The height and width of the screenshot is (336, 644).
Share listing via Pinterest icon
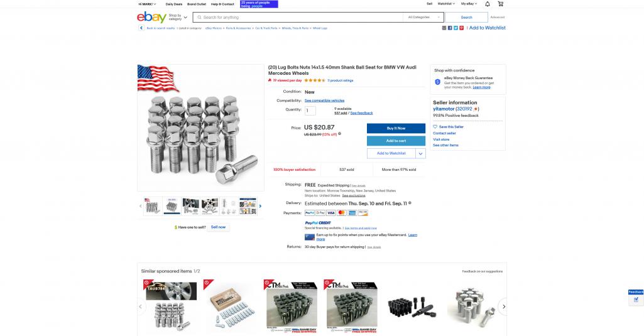pyautogui.click(x=461, y=28)
